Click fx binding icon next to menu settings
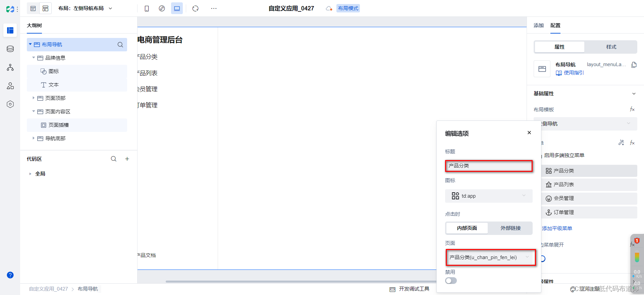 click(x=632, y=143)
